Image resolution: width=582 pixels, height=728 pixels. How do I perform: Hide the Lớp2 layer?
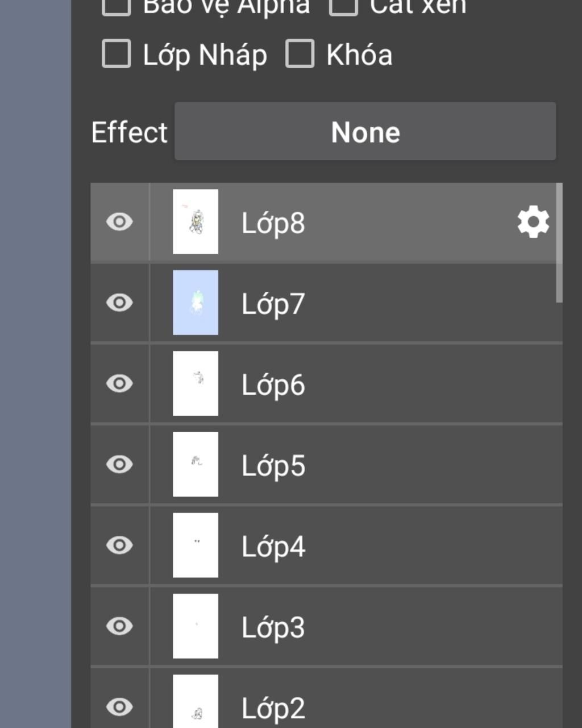click(119, 707)
